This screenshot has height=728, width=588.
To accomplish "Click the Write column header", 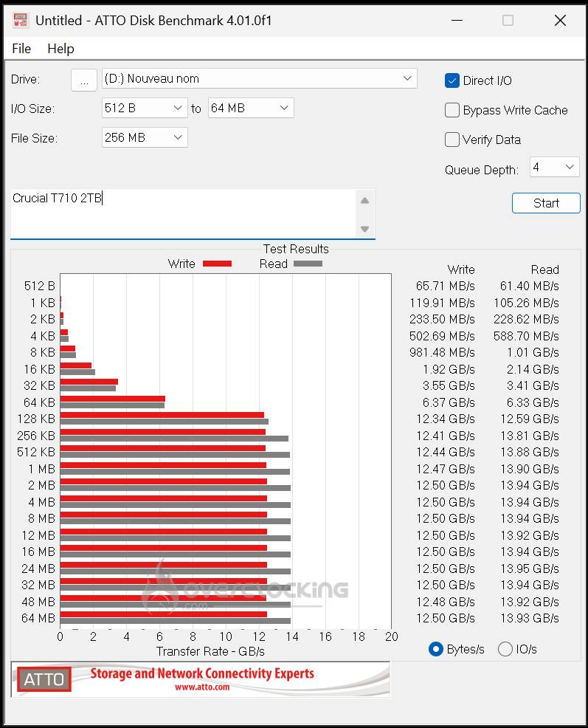I will tap(461, 269).
